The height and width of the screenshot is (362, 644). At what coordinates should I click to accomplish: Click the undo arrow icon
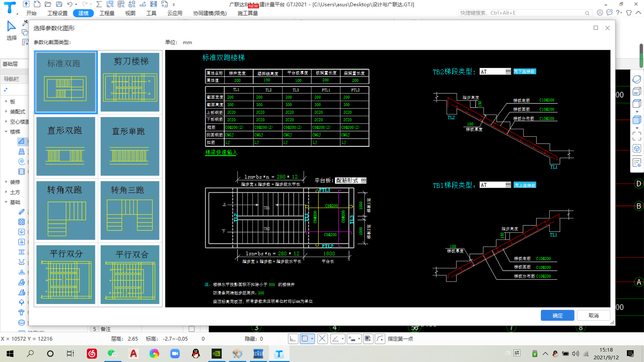70,4
